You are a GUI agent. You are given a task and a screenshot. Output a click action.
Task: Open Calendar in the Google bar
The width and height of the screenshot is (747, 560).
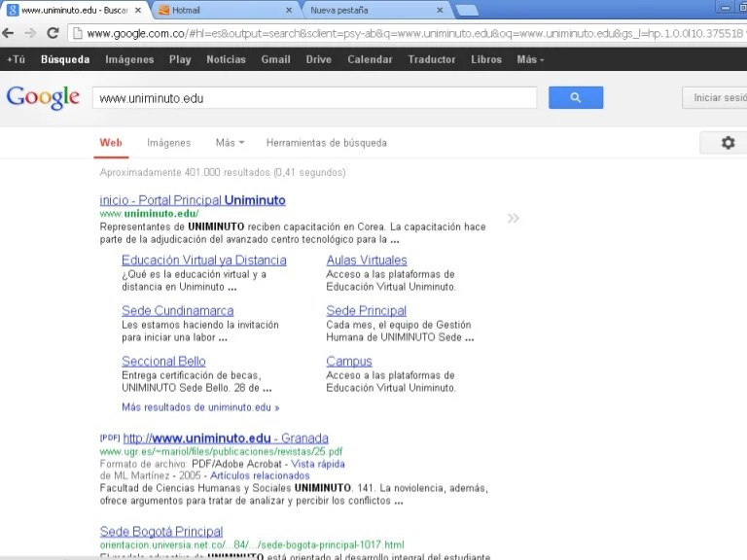[x=370, y=59]
